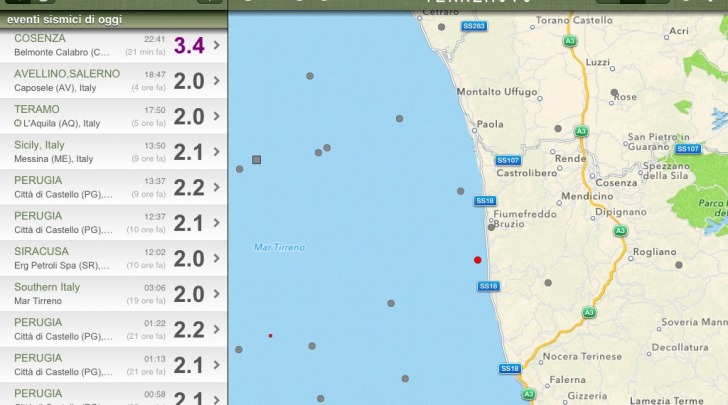Viewport: 728px width, 405px height.
Task: Tap the Falerna town label
Action: pyautogui.click(x=568, y=379)
